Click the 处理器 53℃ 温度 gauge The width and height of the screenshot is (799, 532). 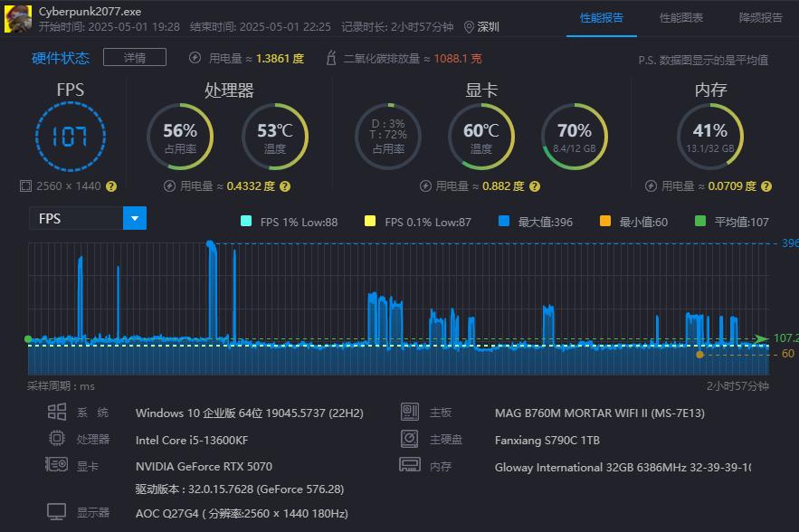[275, 137]
